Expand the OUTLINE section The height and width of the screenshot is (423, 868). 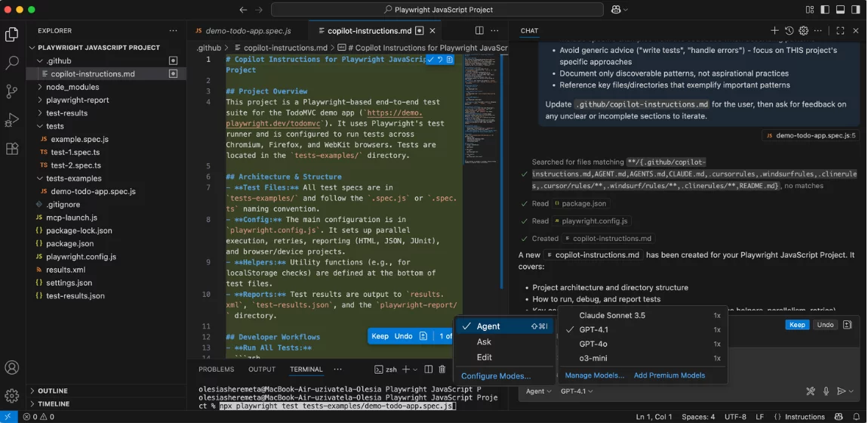(53, 391)
